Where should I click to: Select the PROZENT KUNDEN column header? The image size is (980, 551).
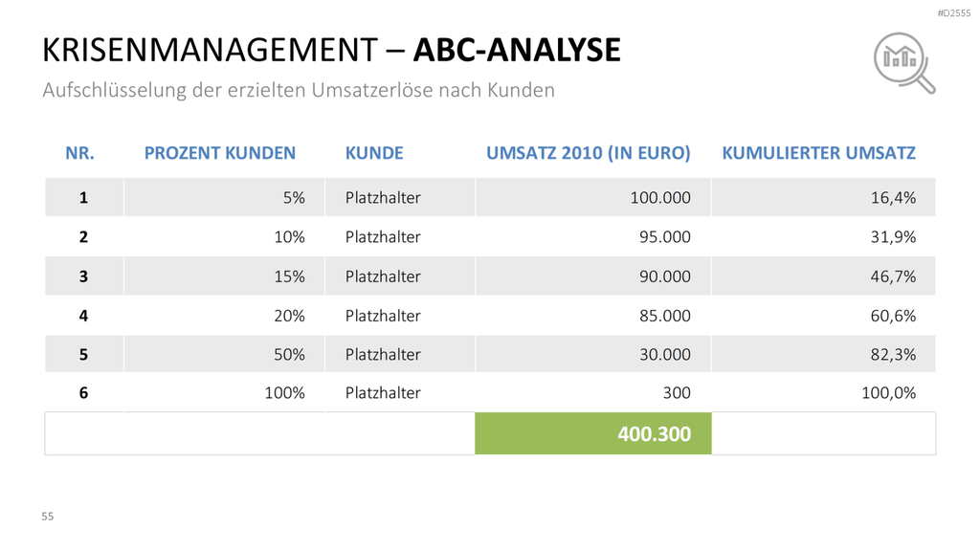(220, 153)
